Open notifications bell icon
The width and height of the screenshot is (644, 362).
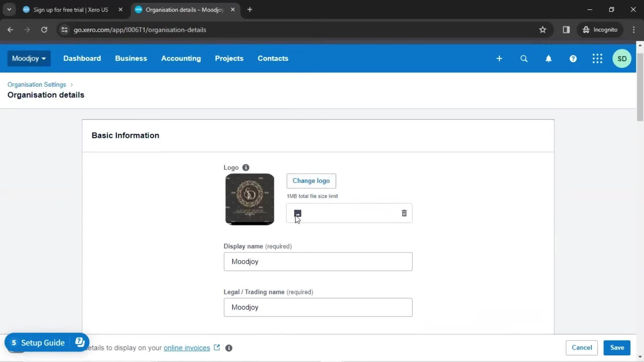tap(548, 59)
